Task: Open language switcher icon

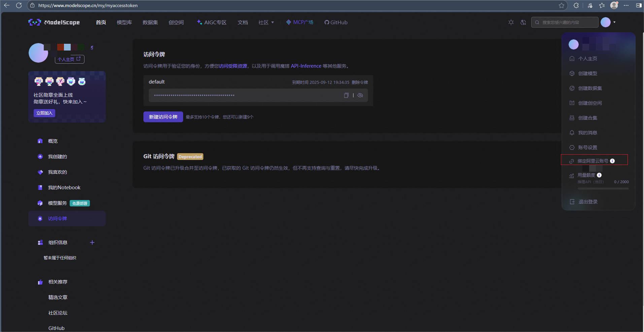Action: tap(522, 22)
